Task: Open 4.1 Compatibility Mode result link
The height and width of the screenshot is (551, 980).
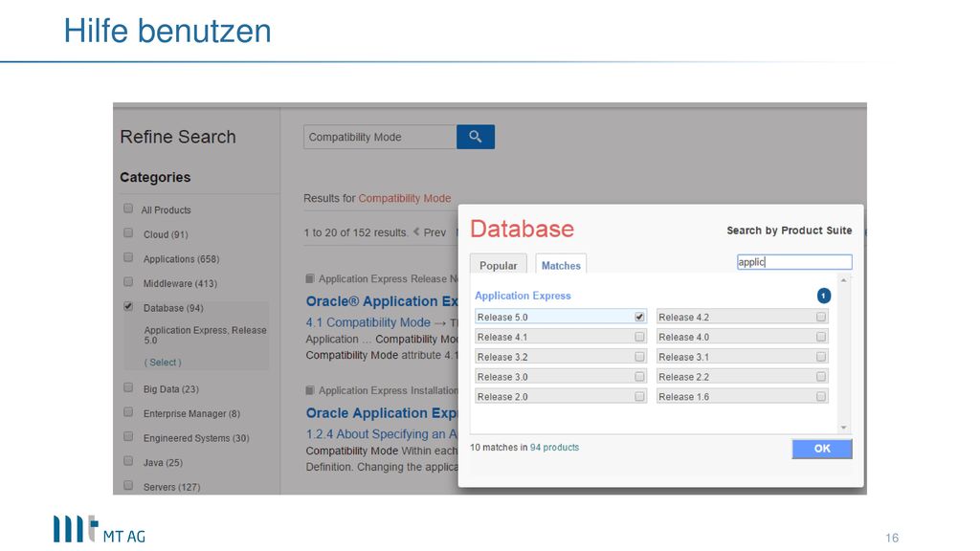Action: 368,322
